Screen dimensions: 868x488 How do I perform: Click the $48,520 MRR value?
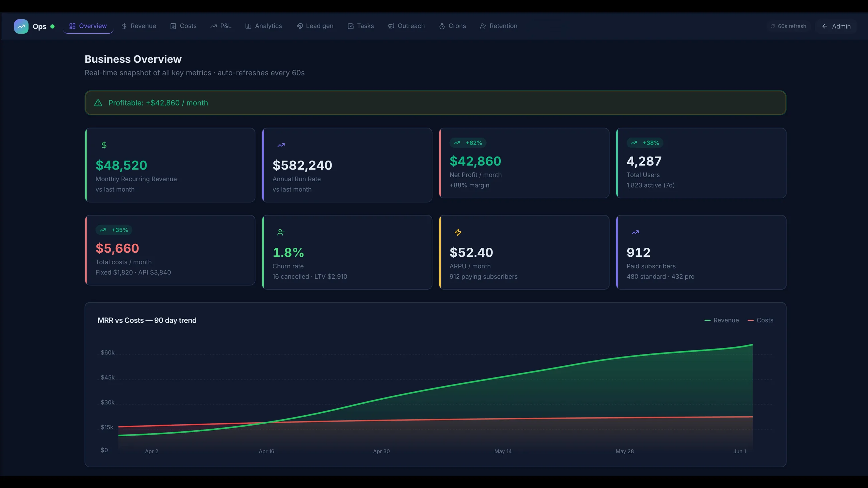coord(121,165)
